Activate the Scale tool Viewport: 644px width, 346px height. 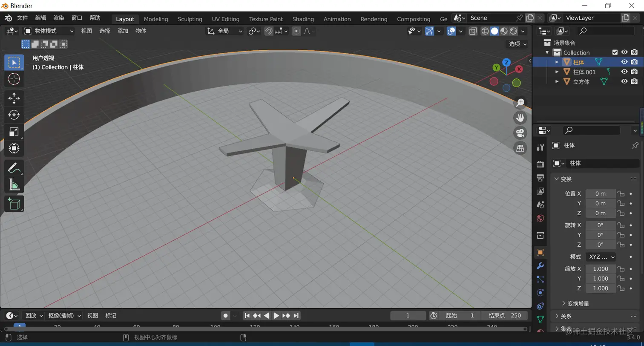[14, 132]
